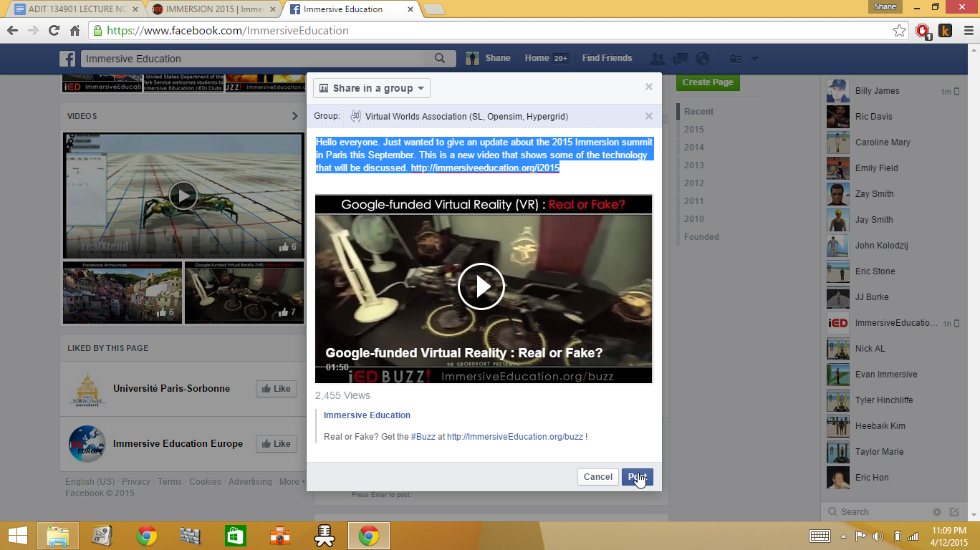
Task: Open friend requests icon in top bar
Action: coord(657,59)
